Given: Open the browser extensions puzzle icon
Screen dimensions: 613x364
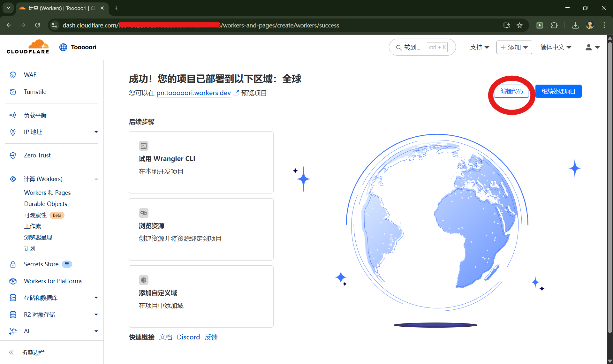Looking at the screenshot, I should tap(554, 25).
